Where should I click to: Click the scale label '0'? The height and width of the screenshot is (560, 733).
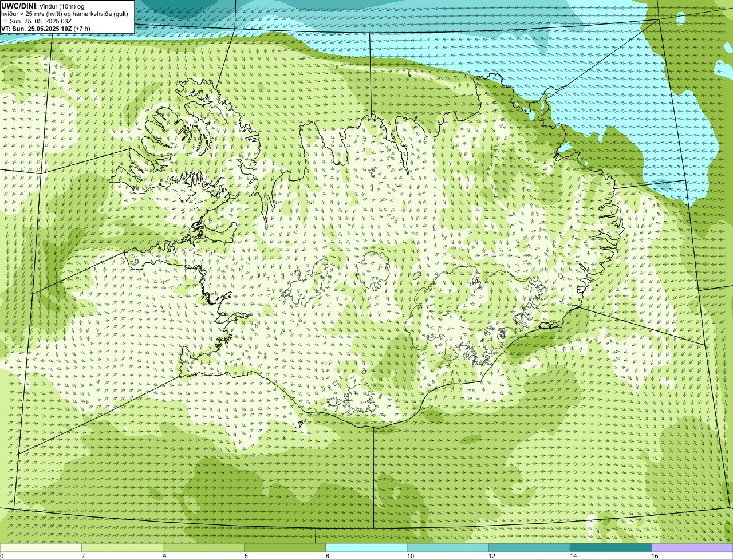point(2,556)
